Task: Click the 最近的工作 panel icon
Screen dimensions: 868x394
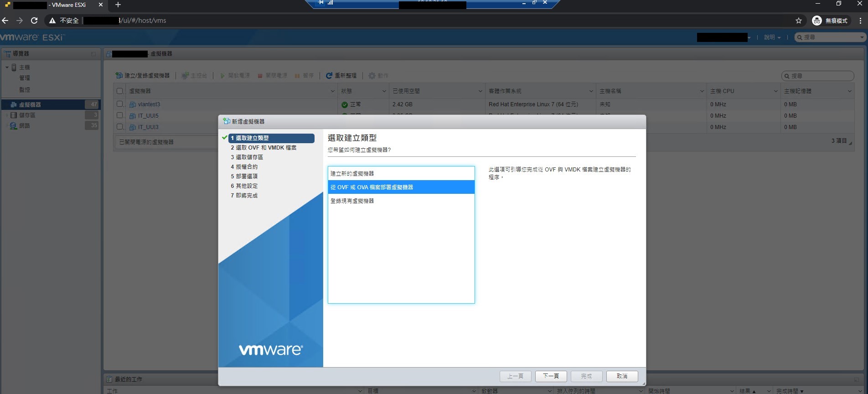Action: 109,379
